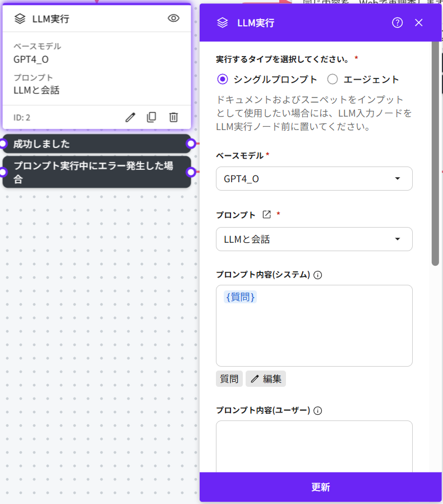Expand the プロンプト dropdown showing LLMと会話
Viewport: 443px width, 504px height.
click(x=314, y=239)
